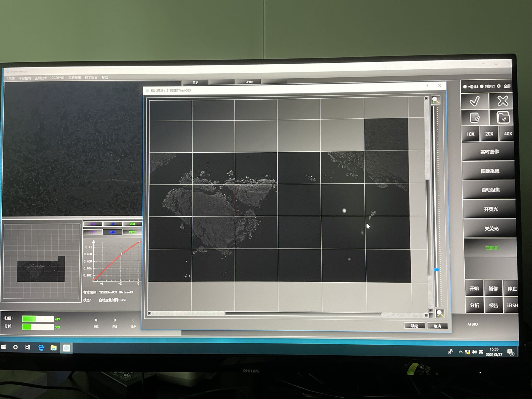Open the checked folder icon
The image size is (532, 399).
(x=503, y=118)
